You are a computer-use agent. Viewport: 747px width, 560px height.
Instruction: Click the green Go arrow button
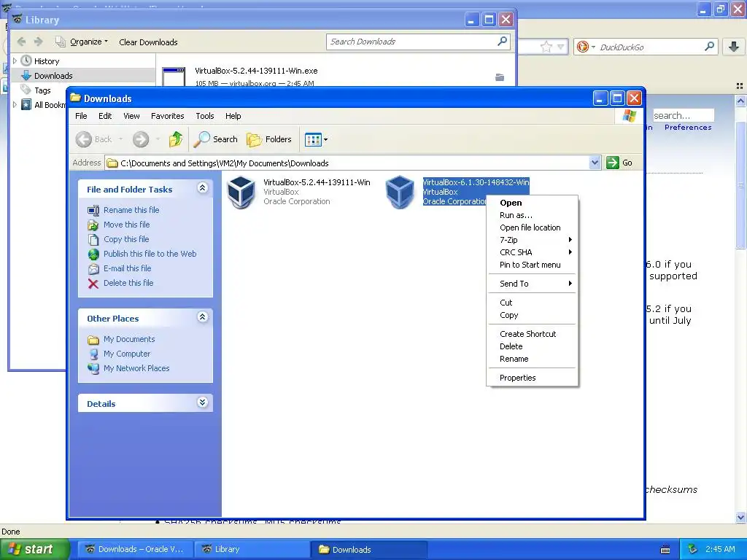[613, 163]
